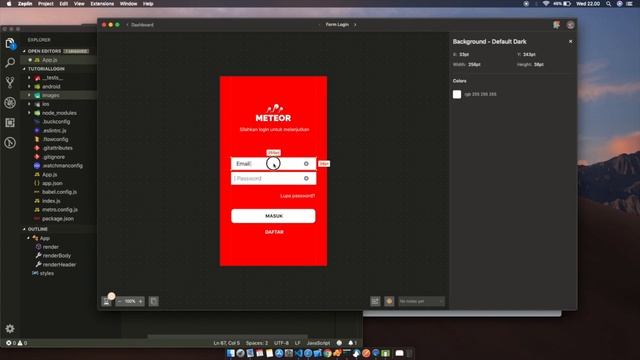Click the zoom in plus button in Zeplin
The width and height of the screenshot is (640, 360).
tap(140, 301)
